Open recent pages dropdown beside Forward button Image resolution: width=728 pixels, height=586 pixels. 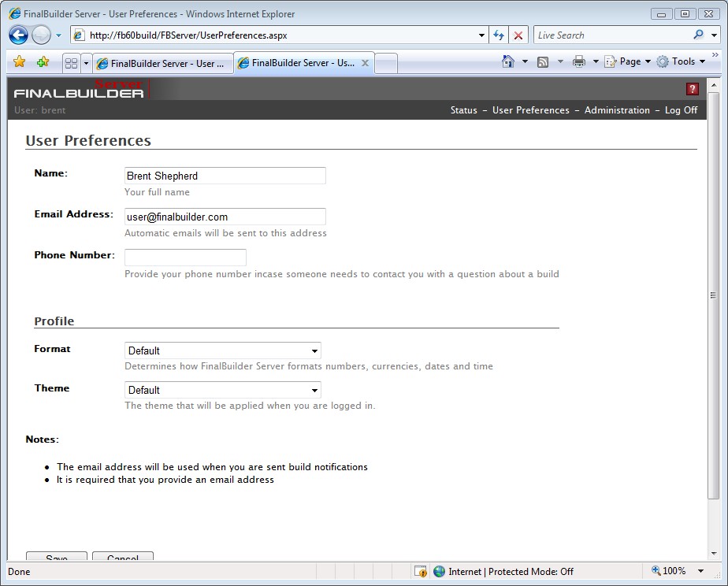point(58,35)
